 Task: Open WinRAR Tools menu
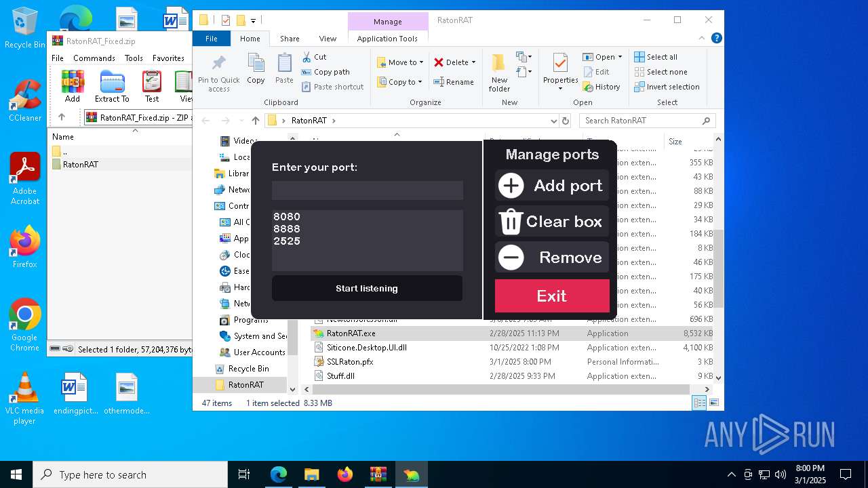tap(134, 58)
